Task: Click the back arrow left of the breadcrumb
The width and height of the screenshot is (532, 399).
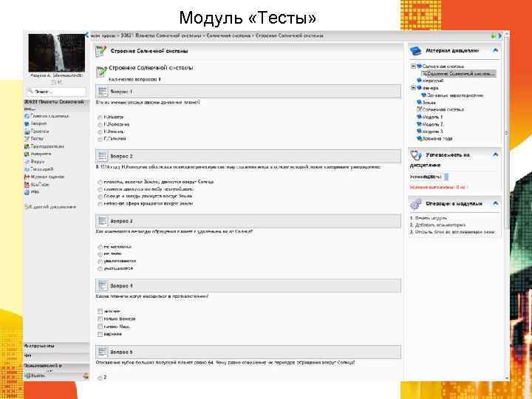Action: pyautogui.click(x=86, y=35)
